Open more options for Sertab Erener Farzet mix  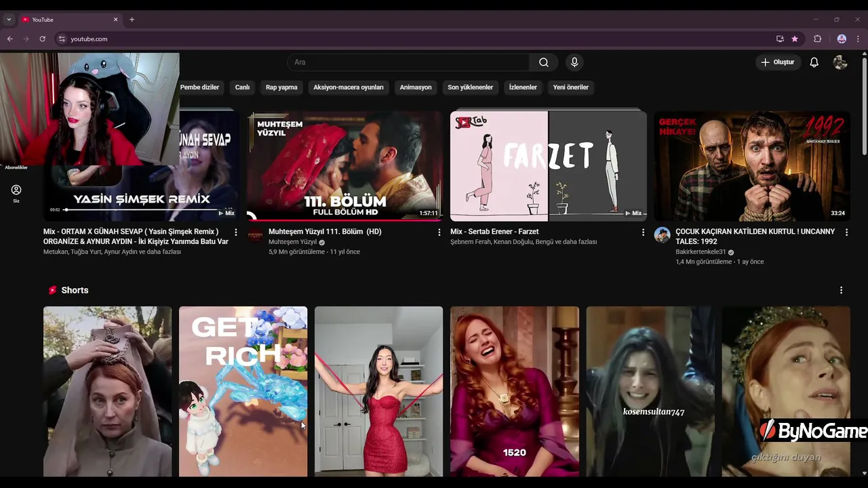coord(643,232)
